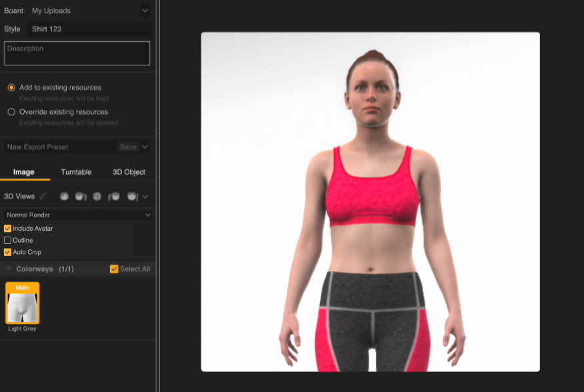Click the first round 3D view icon

coord(64,197)
